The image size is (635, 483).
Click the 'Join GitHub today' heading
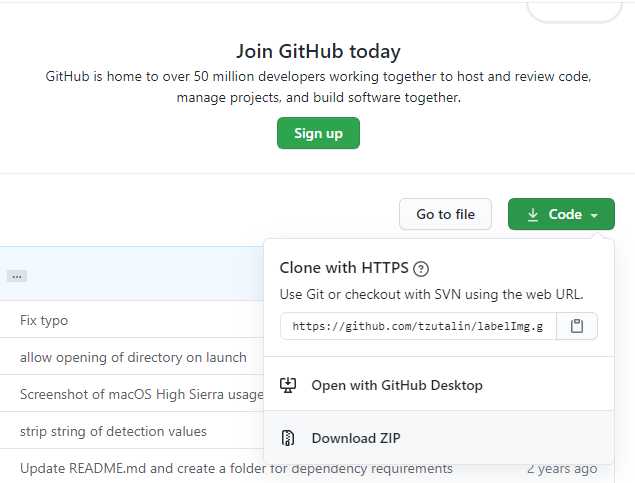[x=318, y=51]
